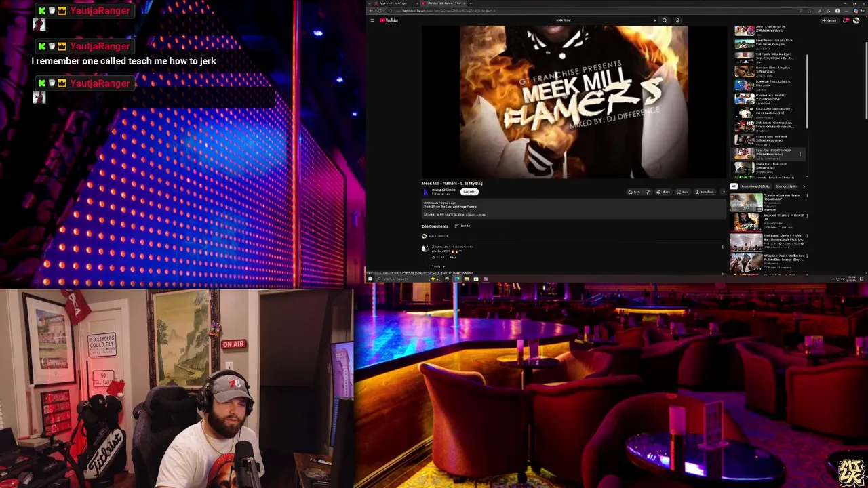Share the Meek Mill Flamers video

tap(665, 192)
